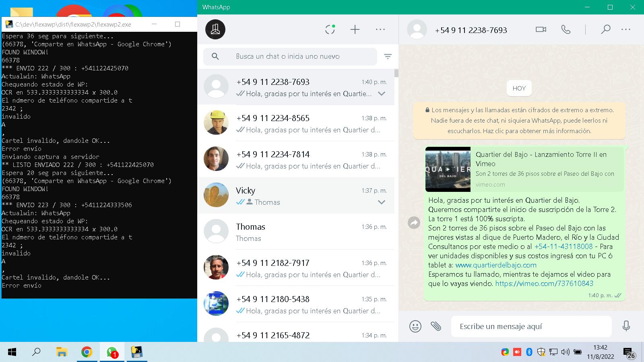
Task: Start a new chat with plus icon
Action: pyautogui.click(x=355, y=29)
